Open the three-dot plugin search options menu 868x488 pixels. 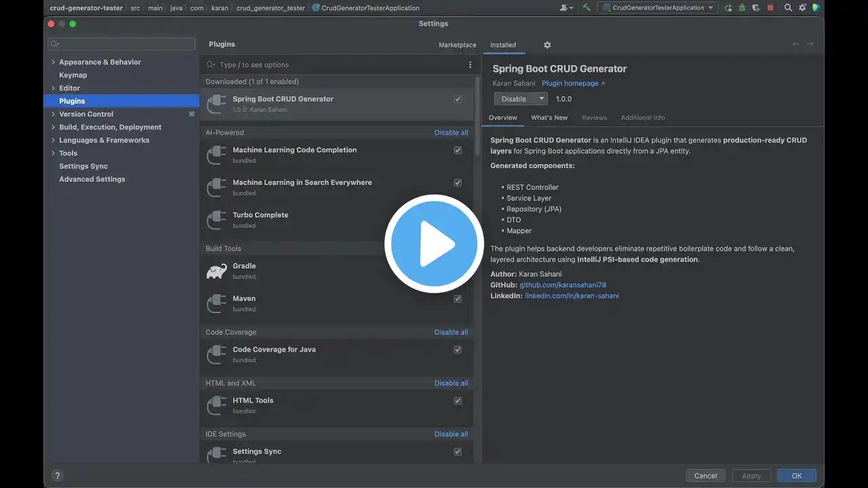click(x=470, y=65)
